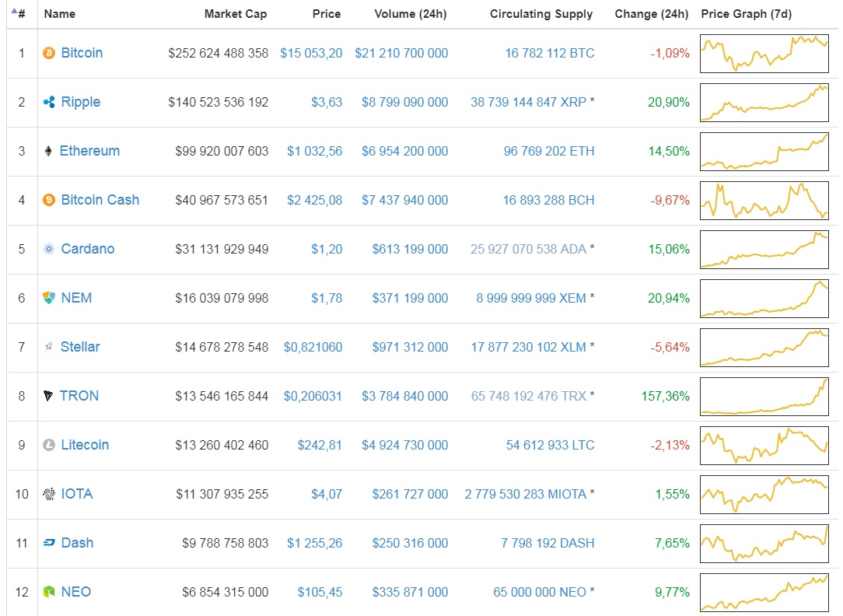Click the Bitcoin orange coin icon
The width and height of the screenshot is (843, 616).
tap(49, 53)
